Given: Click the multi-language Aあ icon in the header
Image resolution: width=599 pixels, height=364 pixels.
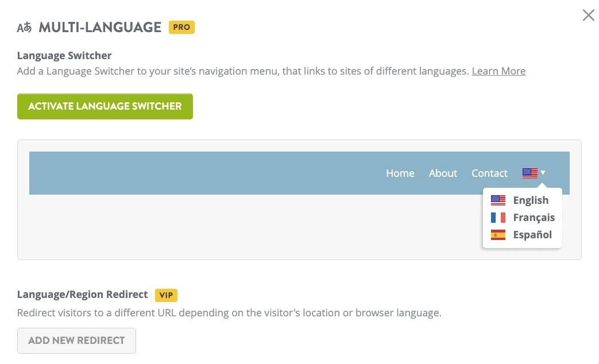Looking at the screenshot, I should 24,26.
